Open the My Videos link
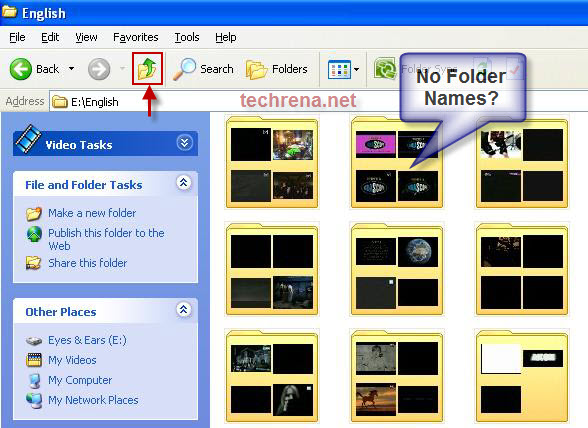This screenshot has height=428, width=588. pyautogui.click(x=72, y=360)
